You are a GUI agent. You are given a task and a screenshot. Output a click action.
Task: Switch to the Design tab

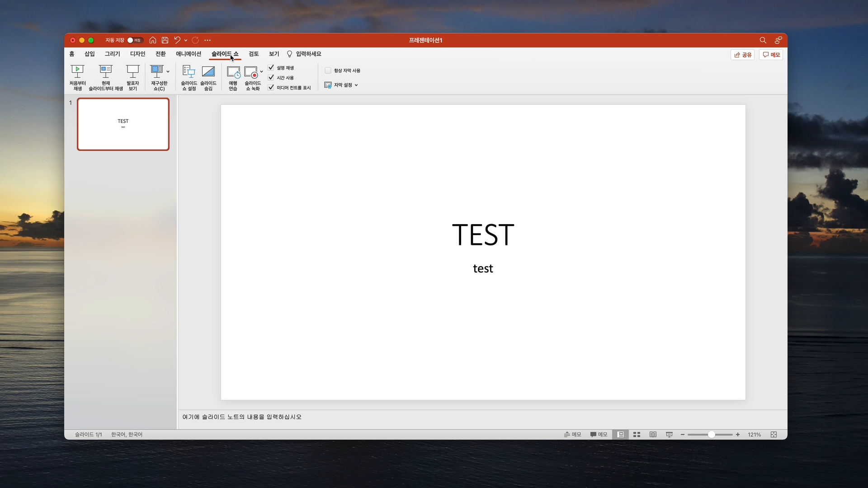click(137, 54)
